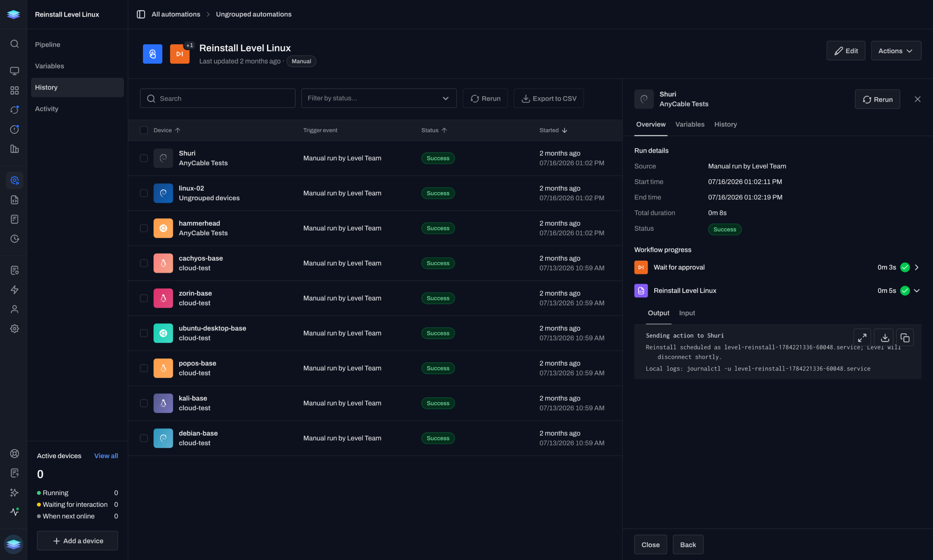The width and height of the screenshot is (933, 560).
Task: Rerun the Shuri run from details panel
Action: 877,100
